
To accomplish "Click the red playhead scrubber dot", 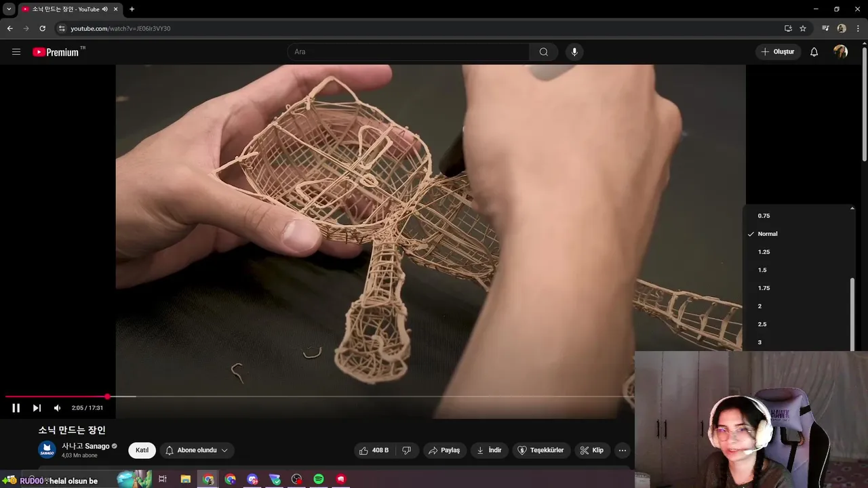I will tap(107, 396).
